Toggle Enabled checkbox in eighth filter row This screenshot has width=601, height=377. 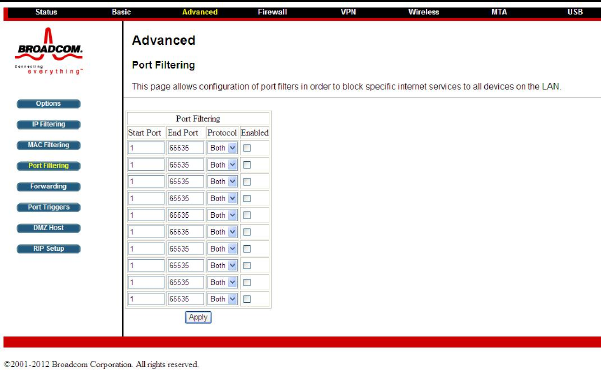(x=247, y=265)
